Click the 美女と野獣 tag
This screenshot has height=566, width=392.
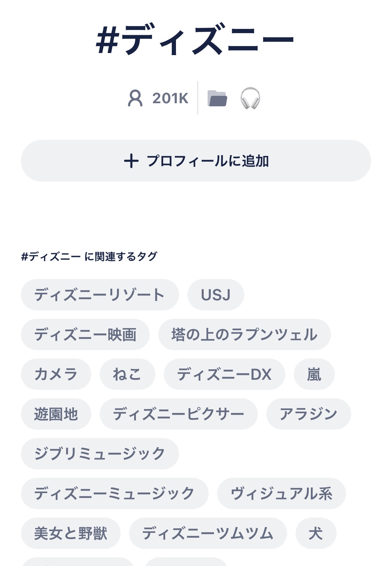71,533
